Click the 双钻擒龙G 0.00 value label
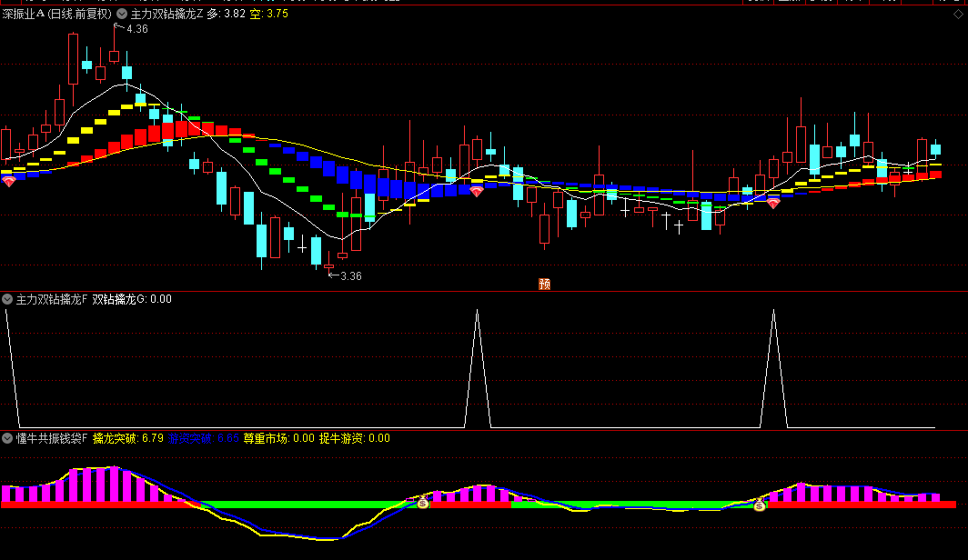The height and width of the screenshot is (560, 968). coord(132,299)
